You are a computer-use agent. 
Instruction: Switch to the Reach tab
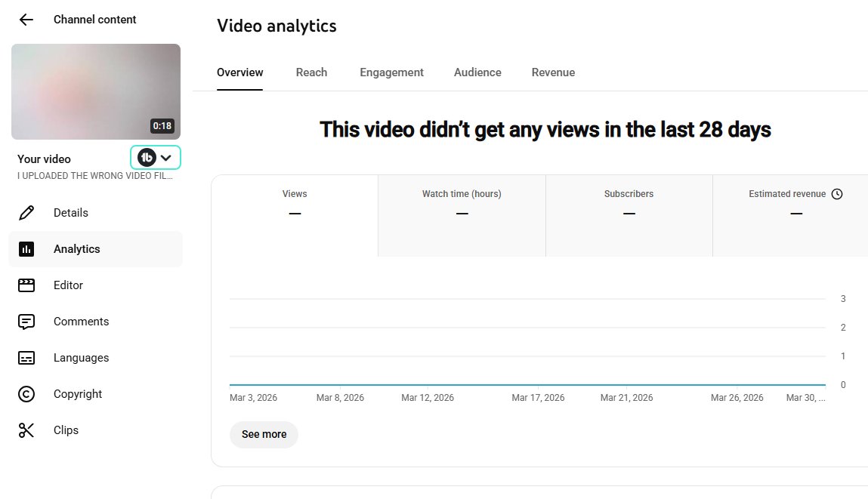click(311, 72)
